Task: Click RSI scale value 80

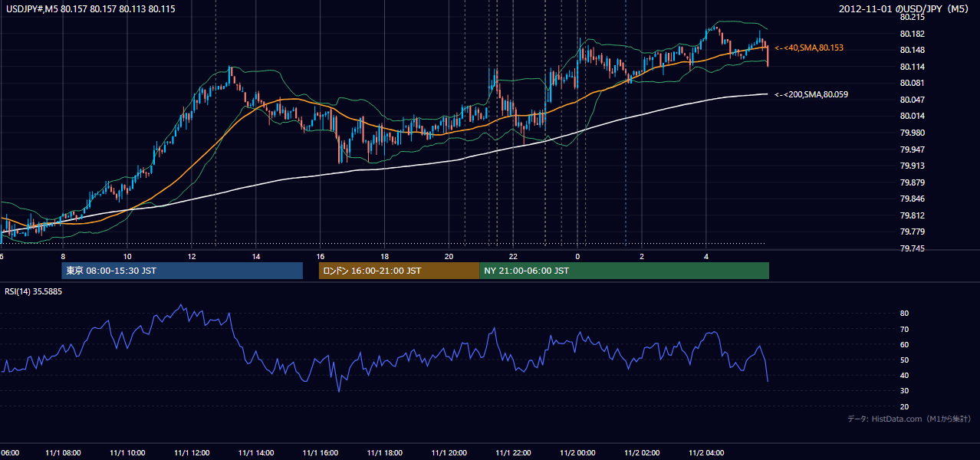Action: tap(904, 314)
